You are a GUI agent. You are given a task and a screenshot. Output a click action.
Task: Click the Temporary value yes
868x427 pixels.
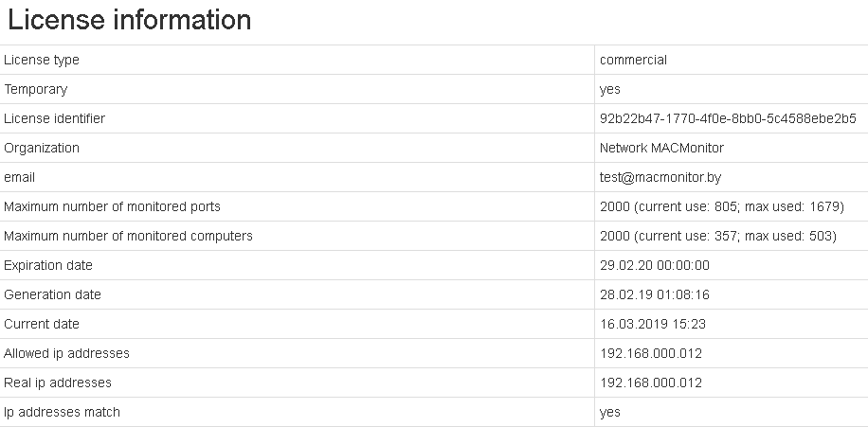click(610, 89)
